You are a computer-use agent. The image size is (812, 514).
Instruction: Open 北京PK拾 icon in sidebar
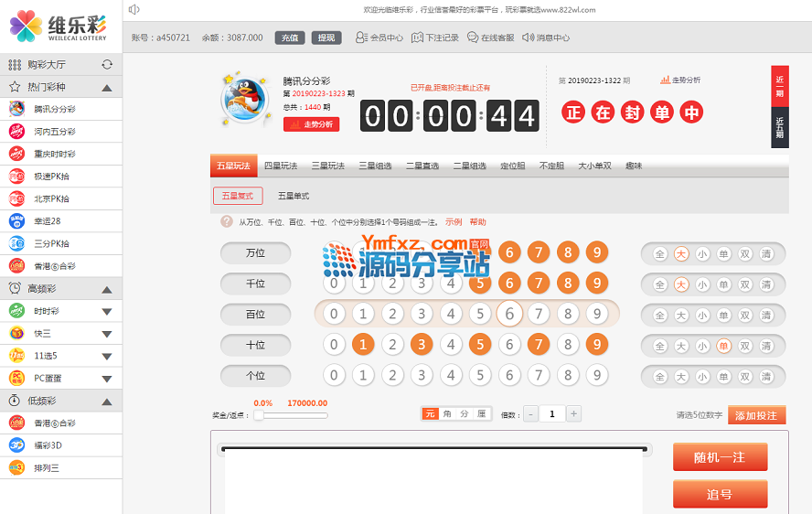click(16, 198)
